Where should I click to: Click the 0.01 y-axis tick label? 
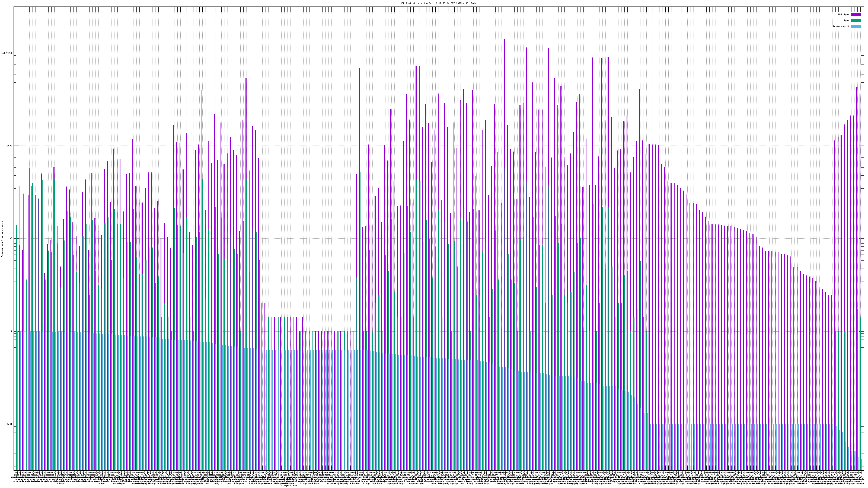[x=9, y=424]
